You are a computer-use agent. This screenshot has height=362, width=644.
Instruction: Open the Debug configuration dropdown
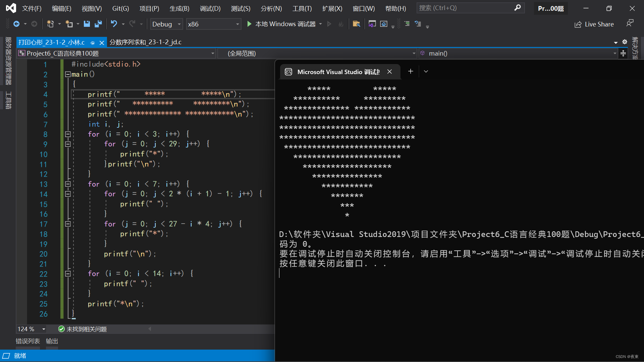tap(179, 24)
